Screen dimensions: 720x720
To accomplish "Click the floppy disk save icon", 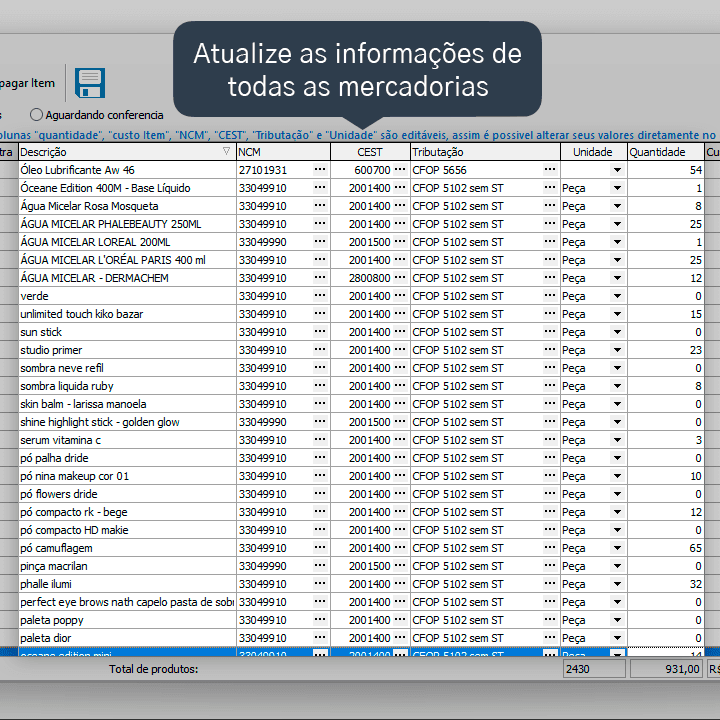I will (x=90, y=83).
